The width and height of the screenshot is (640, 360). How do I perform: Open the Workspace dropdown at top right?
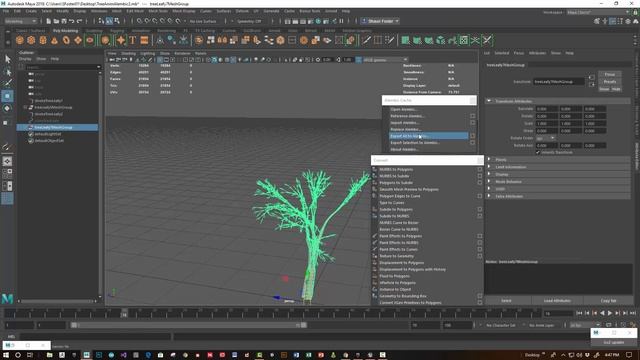(598, 12)
